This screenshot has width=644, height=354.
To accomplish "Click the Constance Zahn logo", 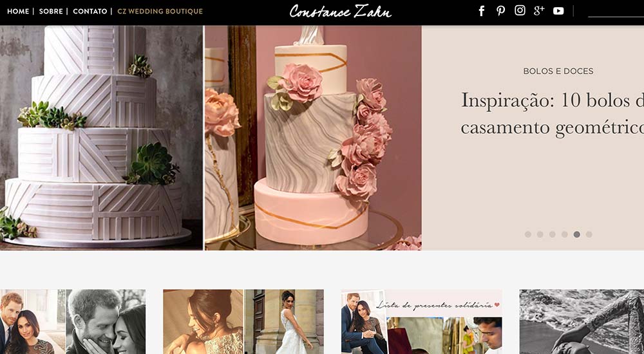I will point(340,11).
